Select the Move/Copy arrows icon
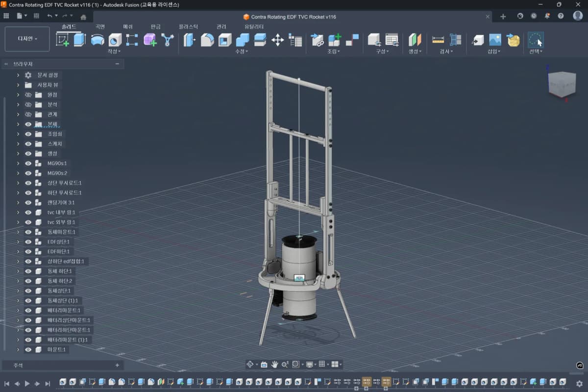Image resolution: width=588 pixels, height=392 pixels. pyautogui.click(x=278, y=40)
